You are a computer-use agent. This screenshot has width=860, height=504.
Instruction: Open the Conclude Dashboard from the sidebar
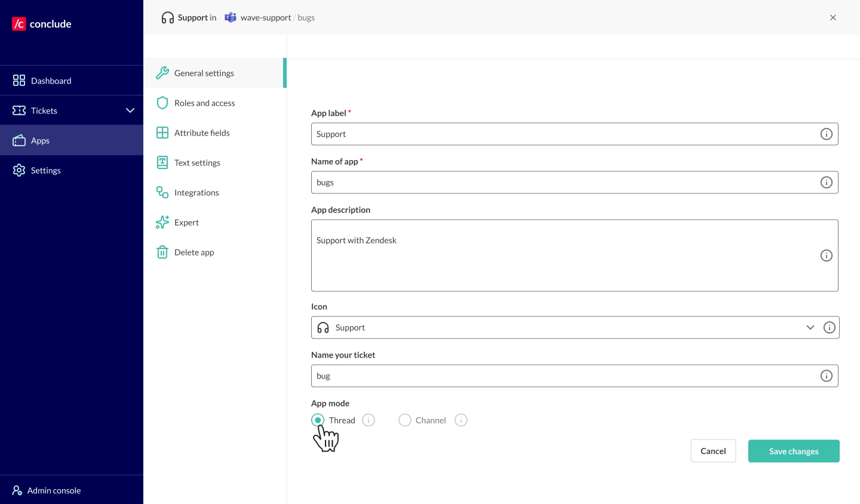[51, 80]
